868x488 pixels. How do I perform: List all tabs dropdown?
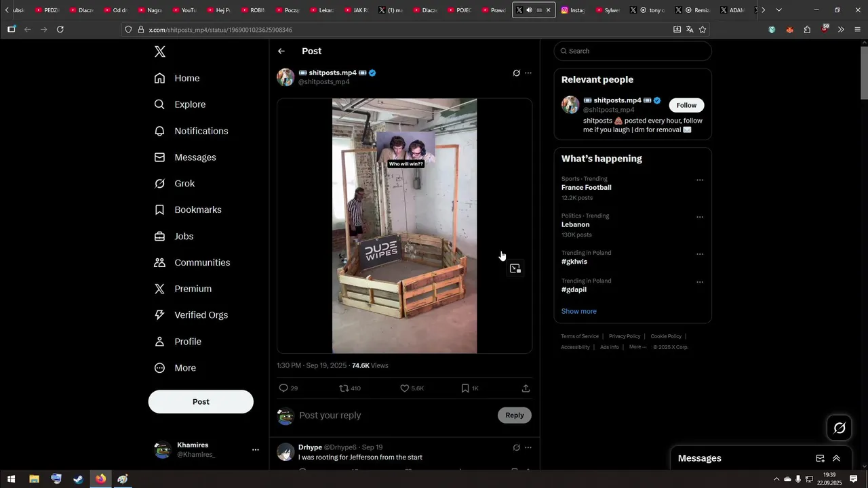pyautogui.click(x=778, y=10)
